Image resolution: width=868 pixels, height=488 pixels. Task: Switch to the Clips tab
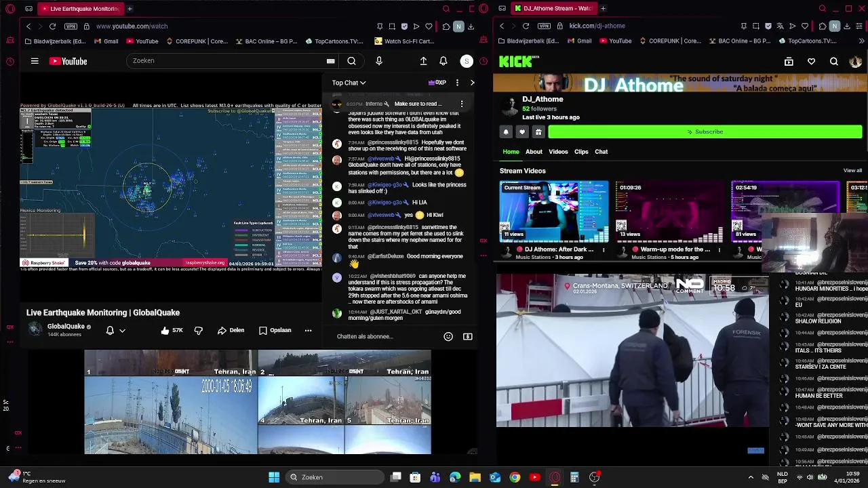click(581, 152)
